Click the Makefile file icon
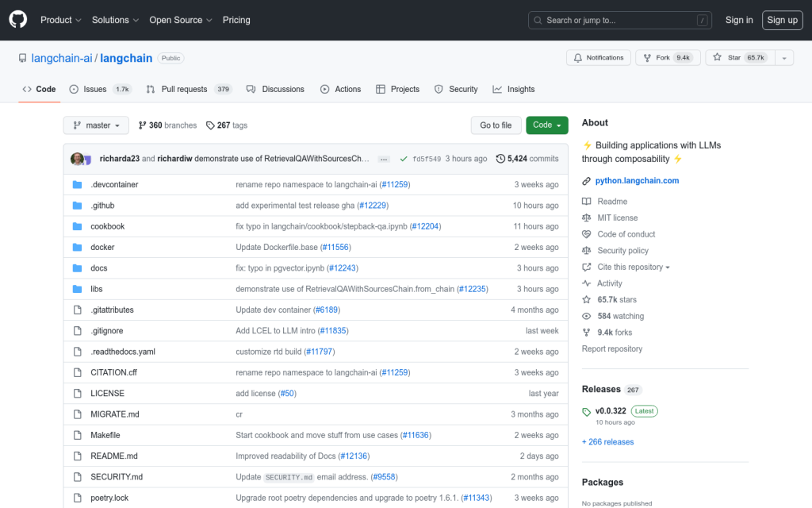 click(x=77, y=435)
